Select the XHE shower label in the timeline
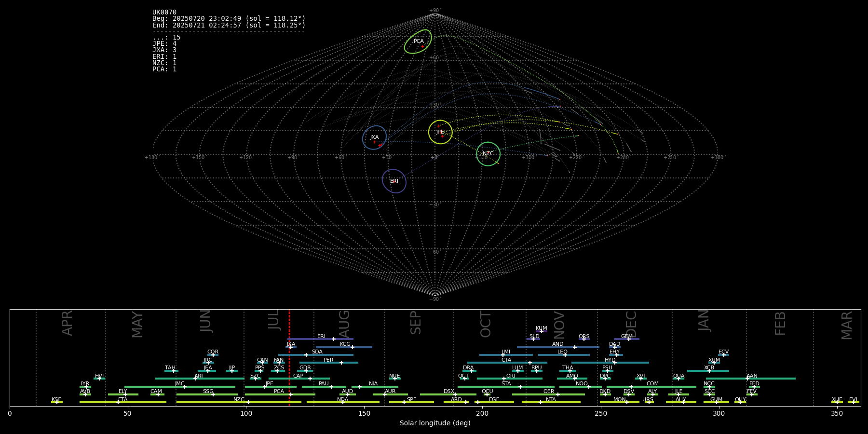868x434 pixels. (837, 400)
